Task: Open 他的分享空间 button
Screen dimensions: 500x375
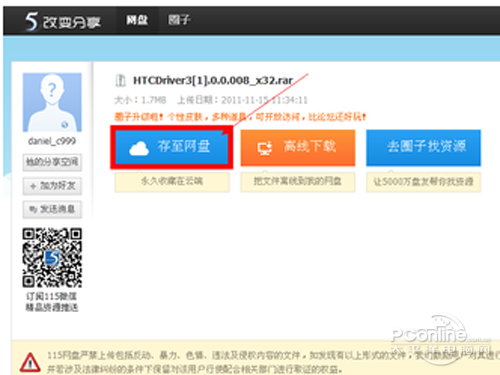Action: [x=52, y=162]
